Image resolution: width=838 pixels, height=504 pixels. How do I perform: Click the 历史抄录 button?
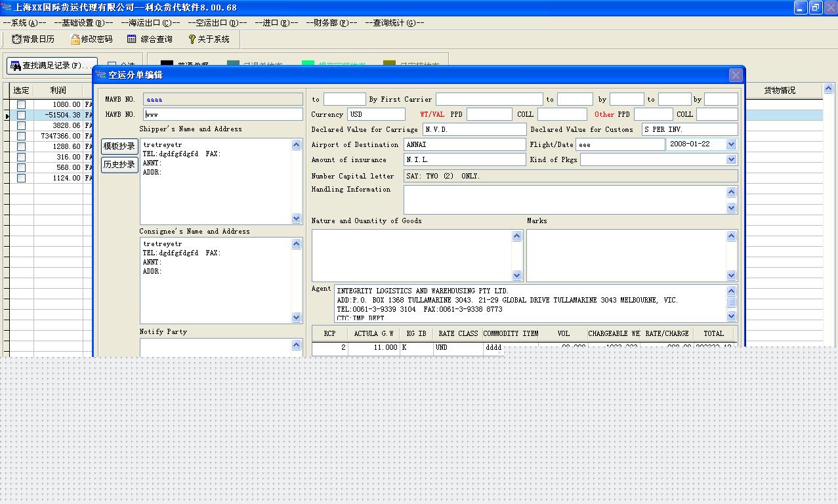119,165
